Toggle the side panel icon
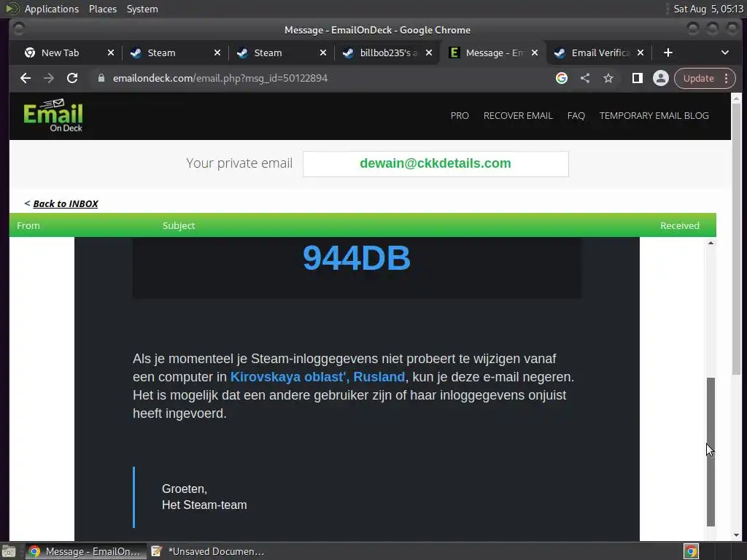Image resolution: width=747 pixels, height=560 pixels. pyautogui.click(x=638, y=78)
